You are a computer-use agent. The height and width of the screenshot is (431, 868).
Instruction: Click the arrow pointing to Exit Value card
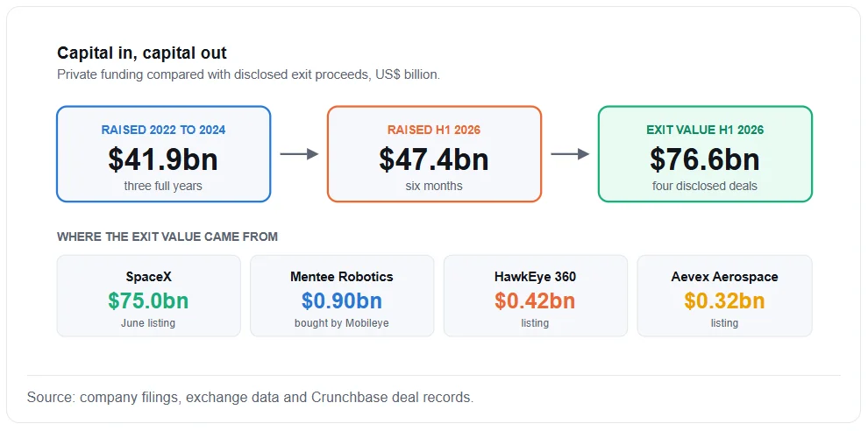[x=570, y=154]
